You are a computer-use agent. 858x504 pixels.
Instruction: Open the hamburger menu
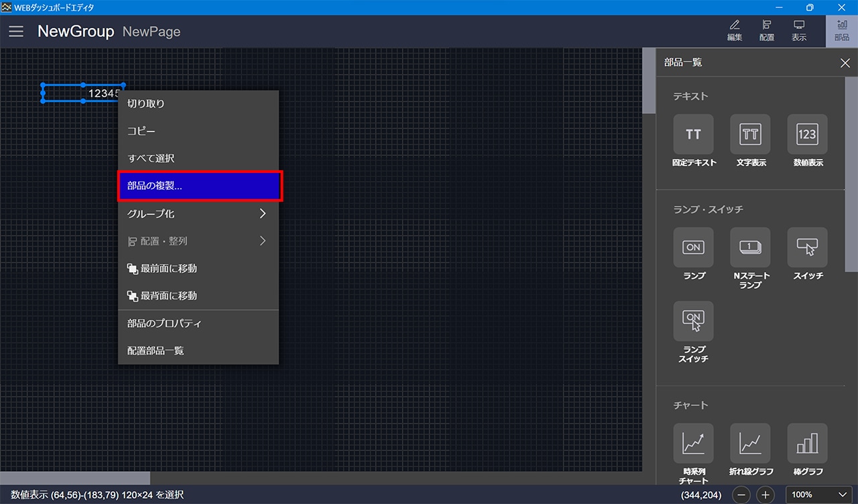point(16,31)
